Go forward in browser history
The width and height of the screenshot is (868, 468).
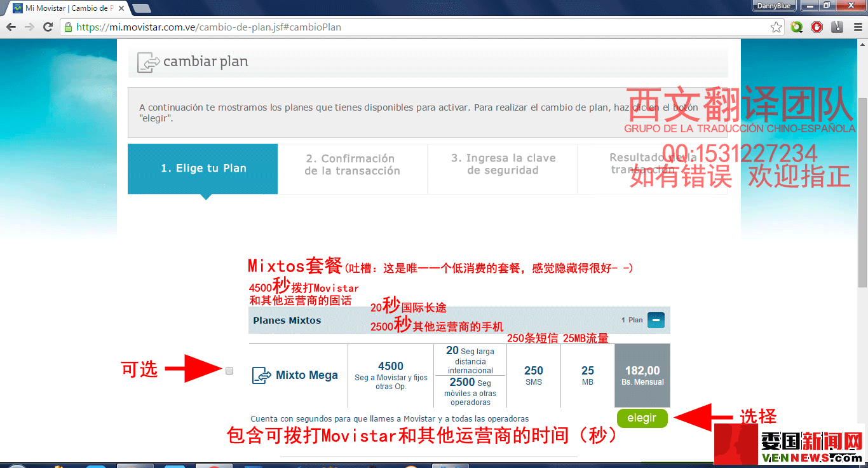[29, 27]
